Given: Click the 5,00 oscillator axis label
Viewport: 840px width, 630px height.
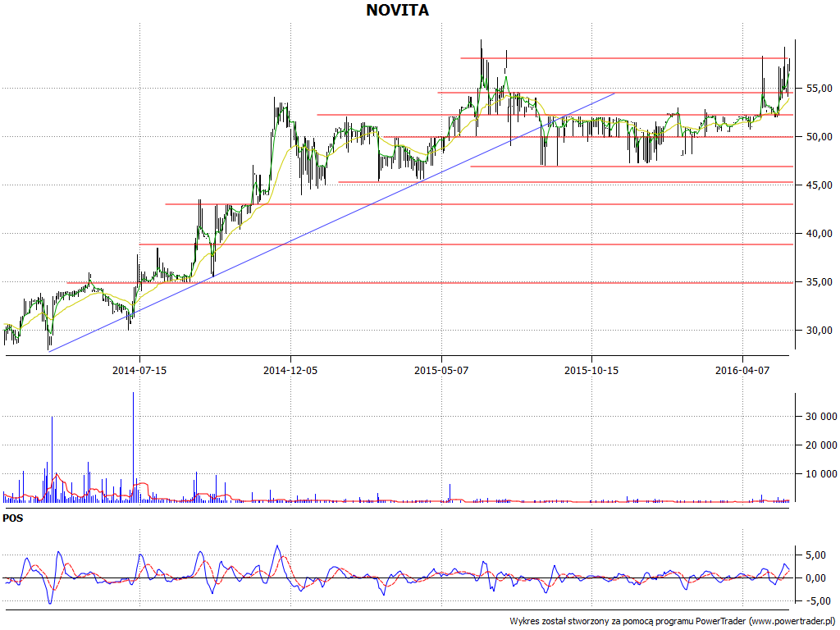Looking at the screenshot, I should point(815,555).
